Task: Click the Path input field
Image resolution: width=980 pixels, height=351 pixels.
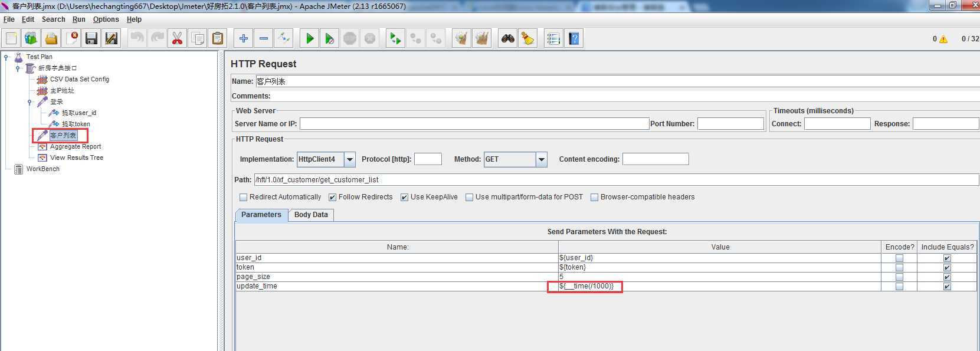Action: [x=617, y=180]
